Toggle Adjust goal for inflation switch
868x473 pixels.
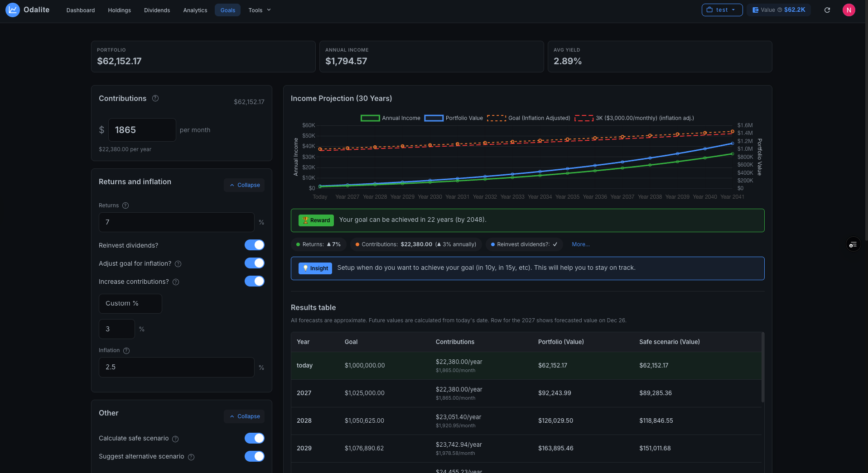pyautogui.click(x=255, y=263)
